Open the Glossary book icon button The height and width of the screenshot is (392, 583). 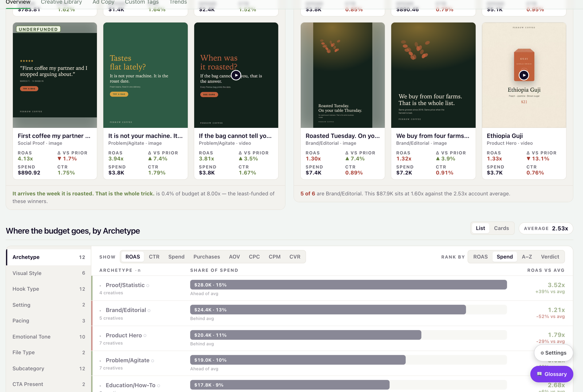coord(551,374)
